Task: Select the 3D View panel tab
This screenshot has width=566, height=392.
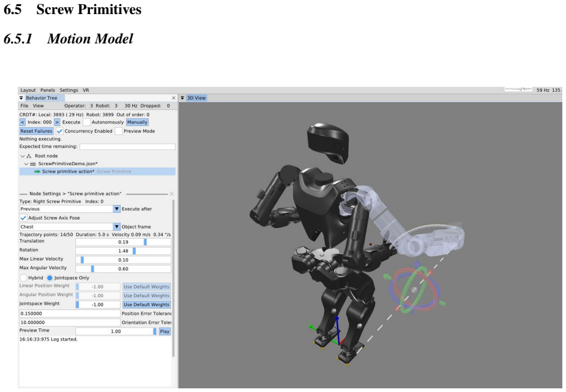Action: coord(196,98)
